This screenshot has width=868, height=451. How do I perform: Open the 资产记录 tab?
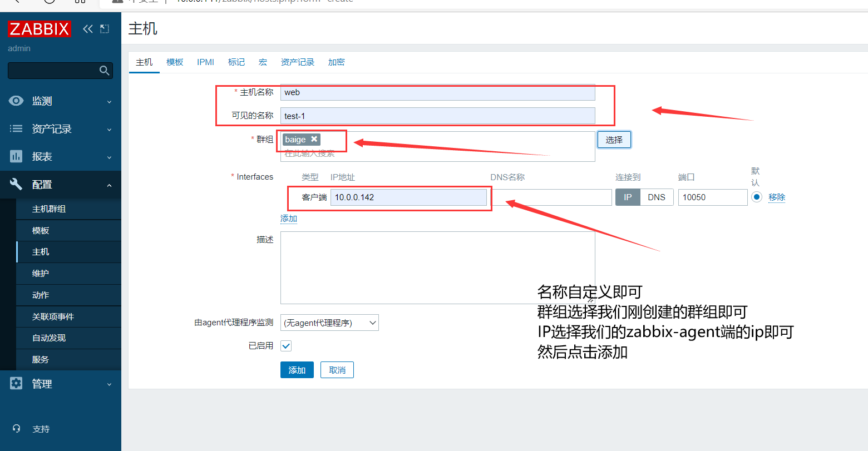click(x=298, y=62)
